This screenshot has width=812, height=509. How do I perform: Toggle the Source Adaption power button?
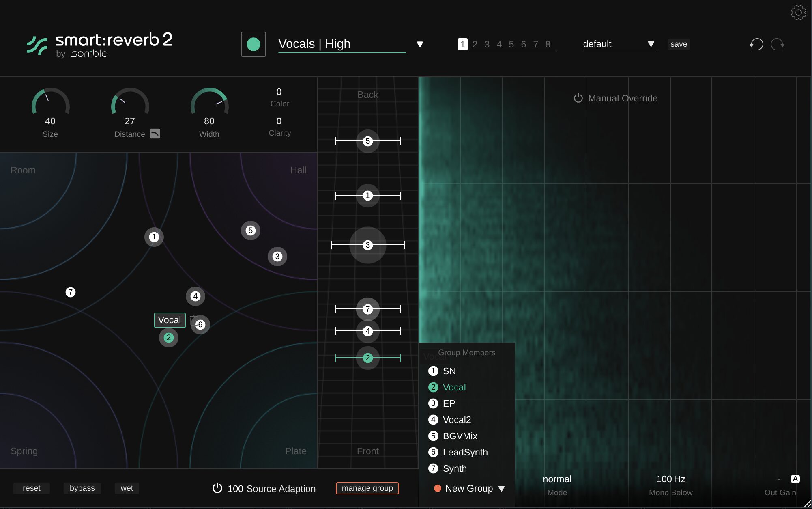(x=217, y=488)
